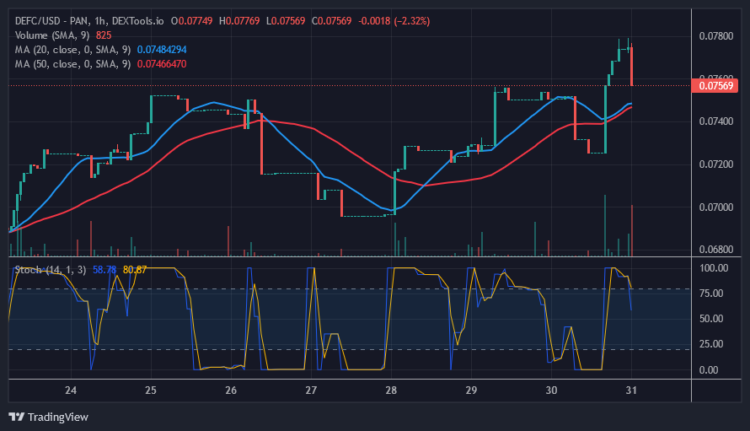This screenshot has height=431, width=750.
Task: Click date 27 on the time axis
Action: tap(311, 390)
